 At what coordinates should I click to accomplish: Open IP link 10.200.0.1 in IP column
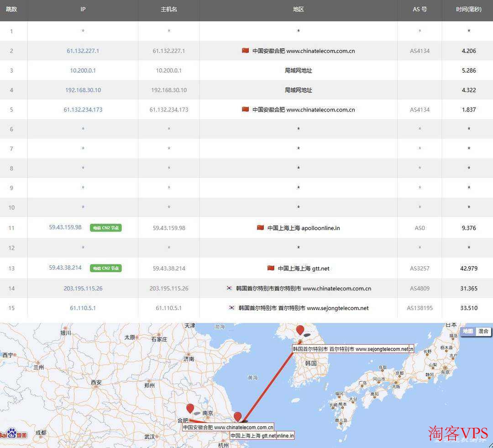[x=83, y=70]
